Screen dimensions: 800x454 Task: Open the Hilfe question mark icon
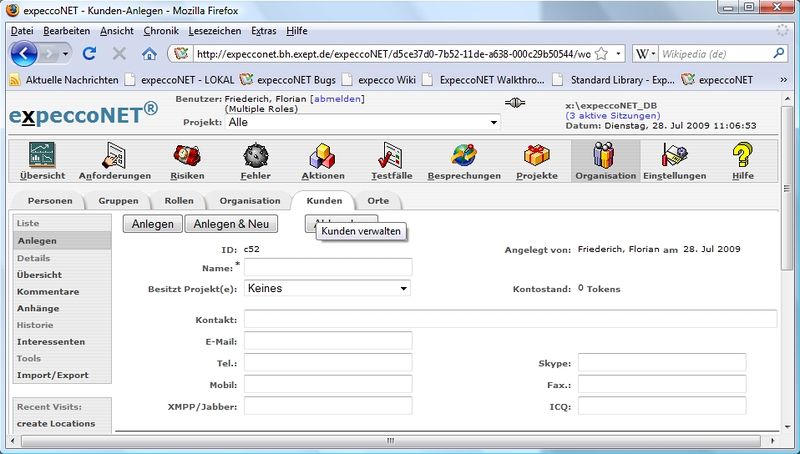[742, 156]
